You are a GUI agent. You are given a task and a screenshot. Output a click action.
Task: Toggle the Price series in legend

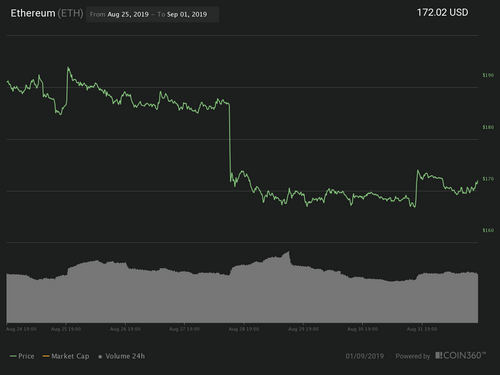click(22, 356)
